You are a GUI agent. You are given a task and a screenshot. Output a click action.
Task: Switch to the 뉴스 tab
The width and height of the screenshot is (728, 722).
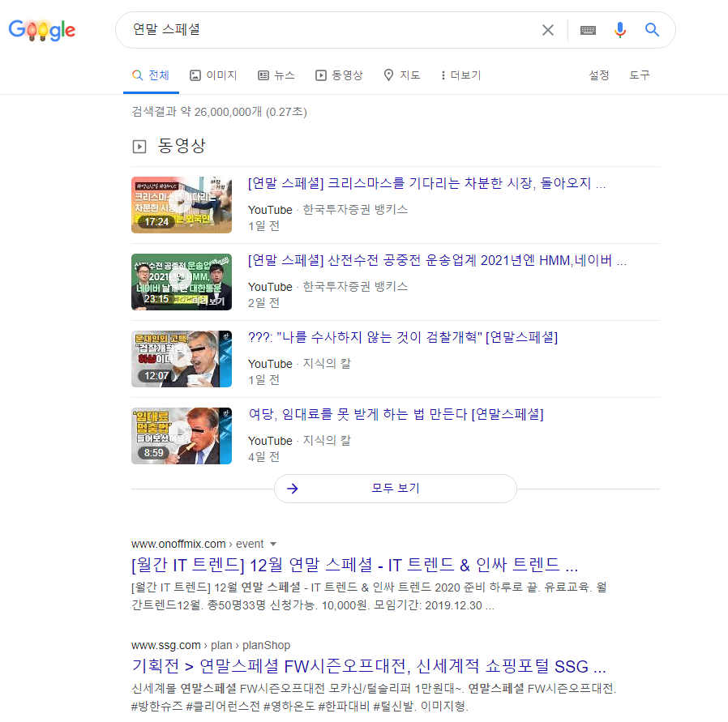[276, 75]
